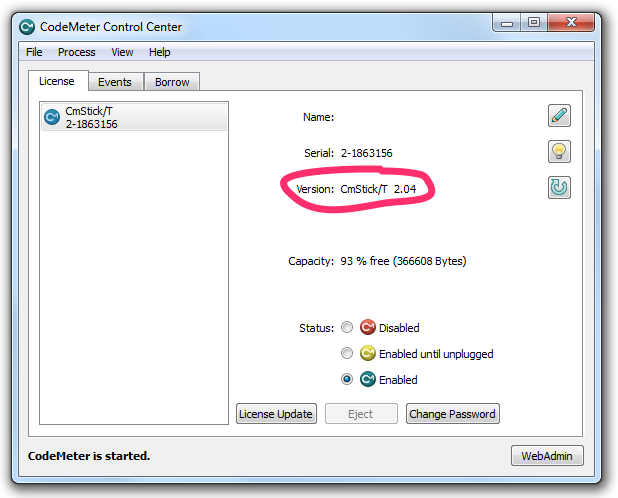The image size is (618, 498).
Task: Switch to the Borrow tab
Action: point(172,82)
